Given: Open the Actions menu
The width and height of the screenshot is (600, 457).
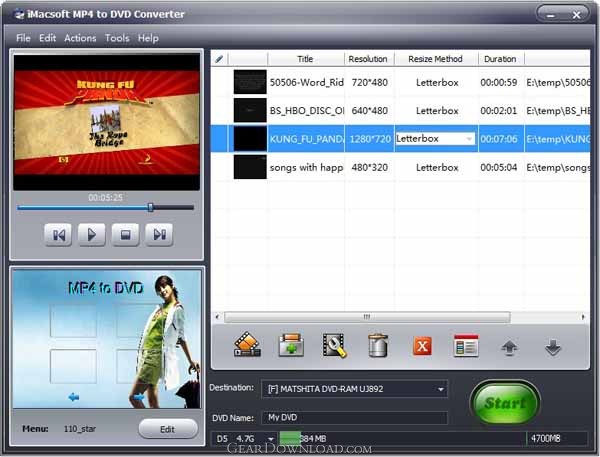Looking at the screenshot, I should (x=80, y=38).
